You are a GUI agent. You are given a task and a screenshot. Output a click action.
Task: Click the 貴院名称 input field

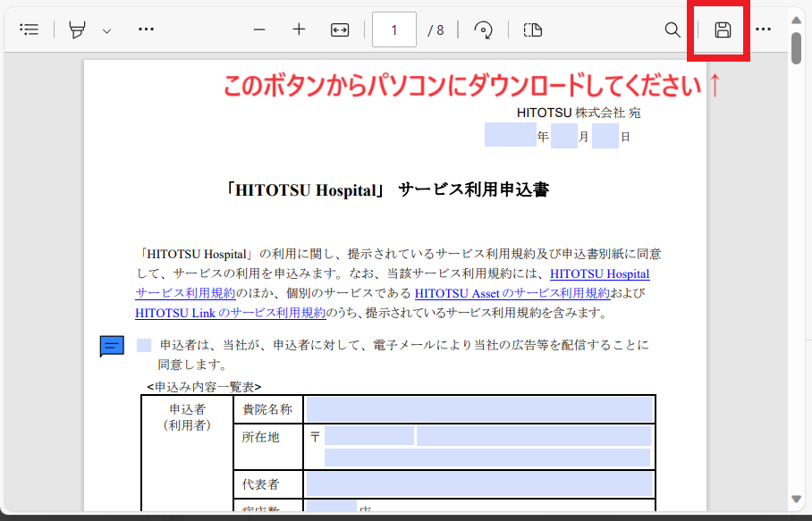(479, 409)
